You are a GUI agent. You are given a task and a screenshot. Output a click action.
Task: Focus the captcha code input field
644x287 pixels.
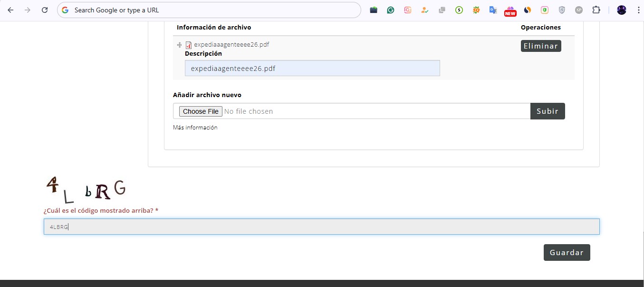click(x=321, y=227)
